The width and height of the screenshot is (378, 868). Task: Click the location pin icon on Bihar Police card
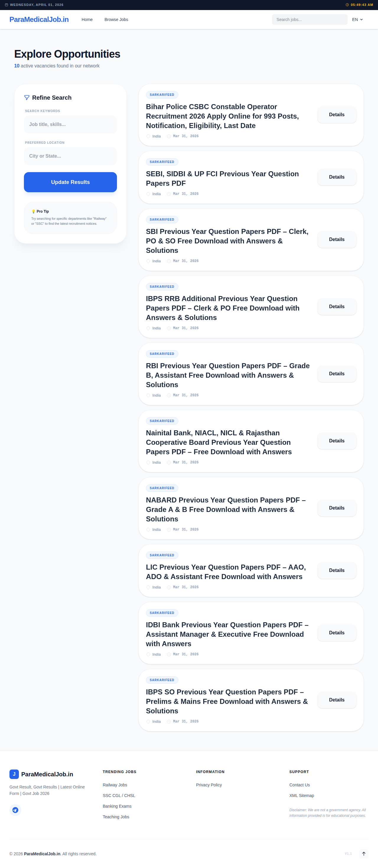149,136
